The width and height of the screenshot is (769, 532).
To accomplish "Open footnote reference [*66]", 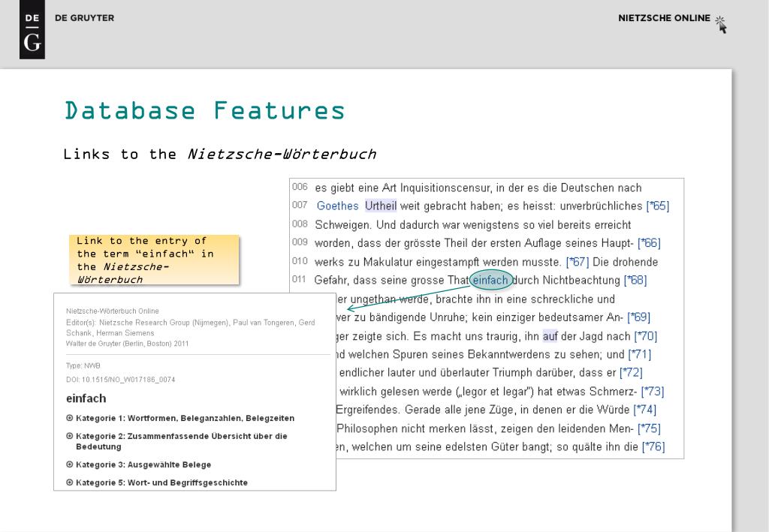I will point(649,243).
